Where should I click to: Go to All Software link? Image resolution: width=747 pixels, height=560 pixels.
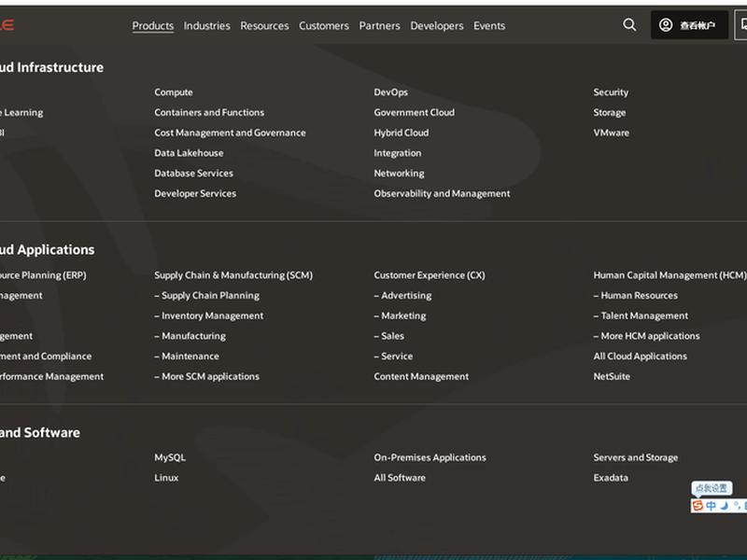click(400, 478)
